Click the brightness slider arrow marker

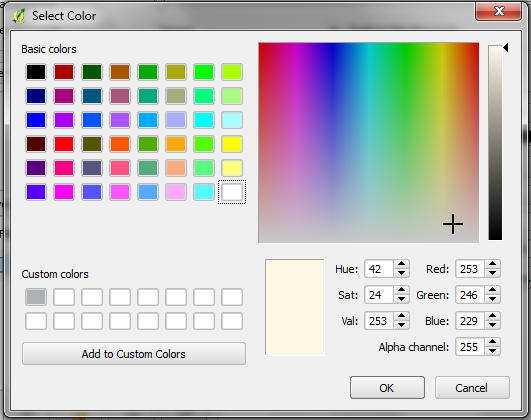point(506,48)
